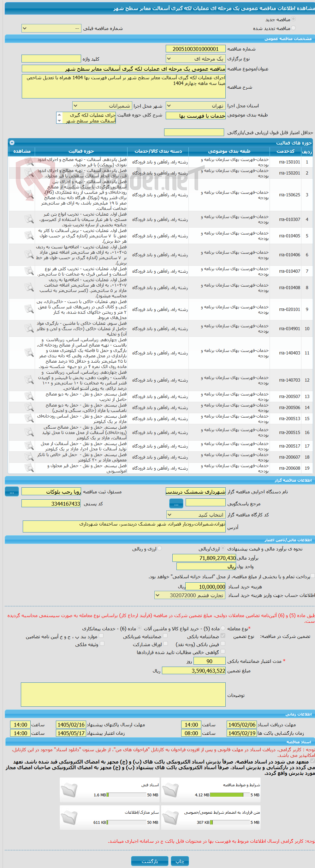This screenshot has width=315, height=868.
Task: Focus the توضیحات text area
Action: tap(123, 694)
